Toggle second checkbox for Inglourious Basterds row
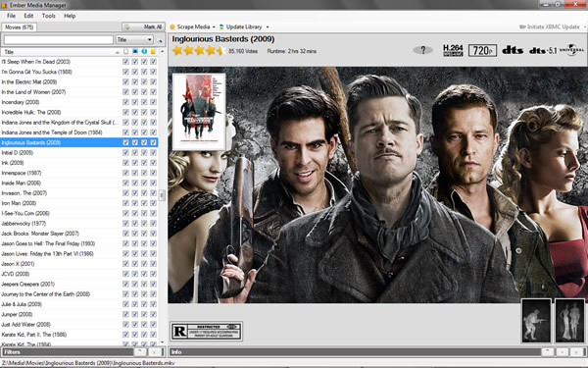Image resolution: width=588 pixels, height=368 pixels. 135,142
